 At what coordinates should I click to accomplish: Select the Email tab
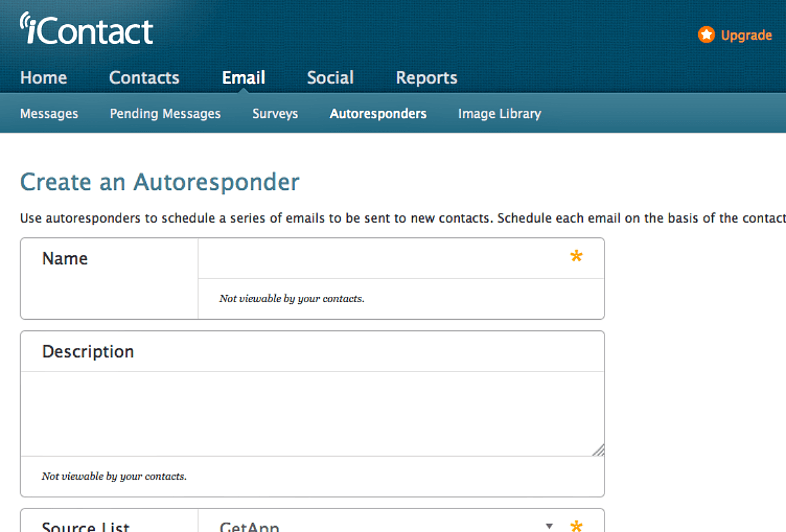click(243, 77)
